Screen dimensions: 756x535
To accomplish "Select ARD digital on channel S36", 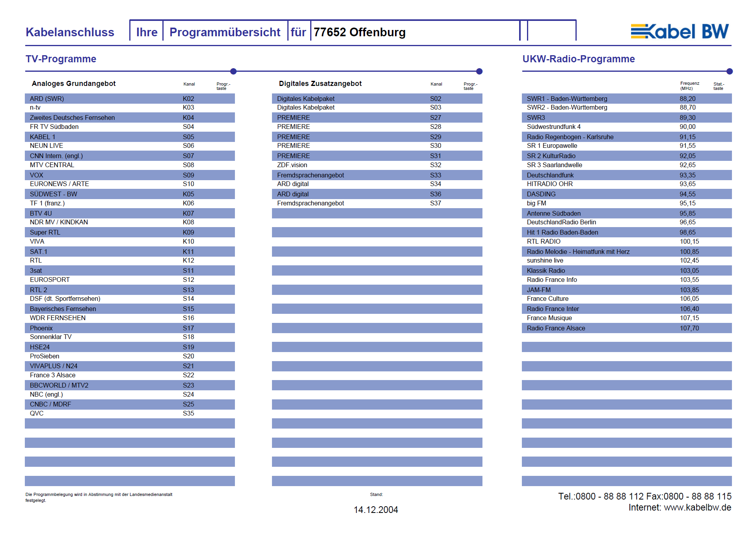I will pos(377,194).
